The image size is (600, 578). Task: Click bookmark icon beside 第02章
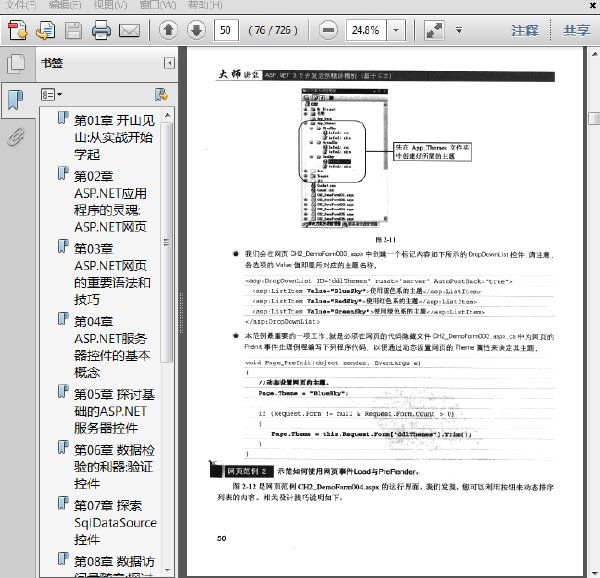[63, 173]
